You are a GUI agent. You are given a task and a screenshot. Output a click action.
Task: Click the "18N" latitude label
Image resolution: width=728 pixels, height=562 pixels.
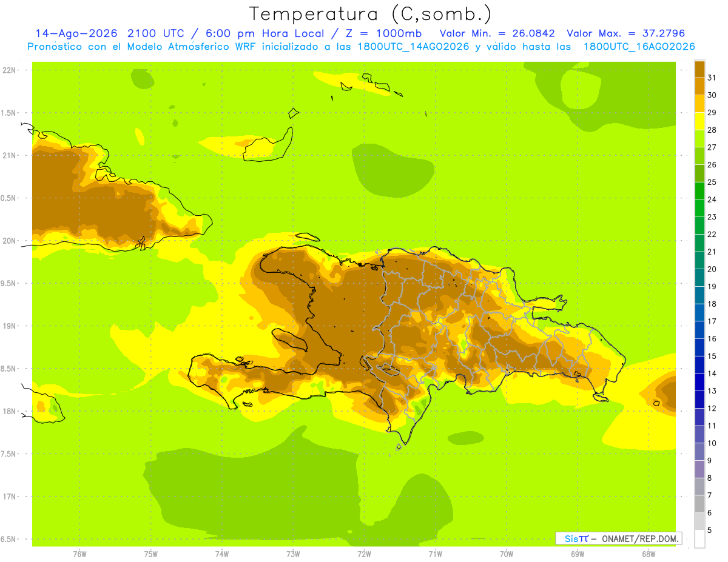point(9,412)
